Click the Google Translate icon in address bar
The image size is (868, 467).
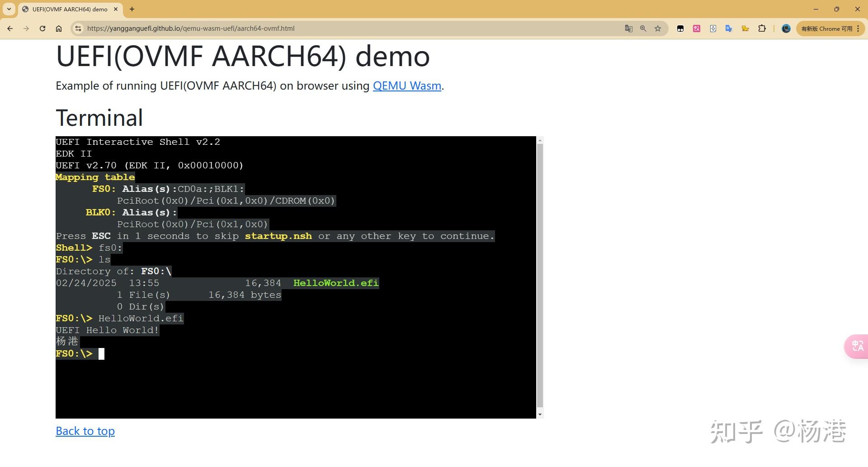tap(629, 28)
